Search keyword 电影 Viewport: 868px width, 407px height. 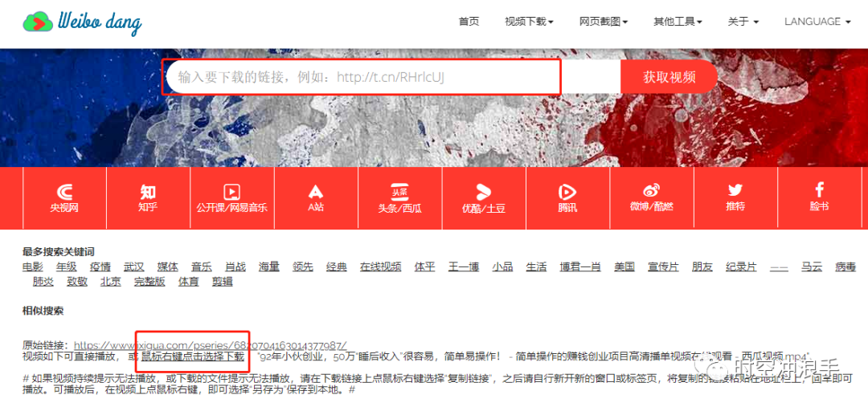(x=33, y=267)
